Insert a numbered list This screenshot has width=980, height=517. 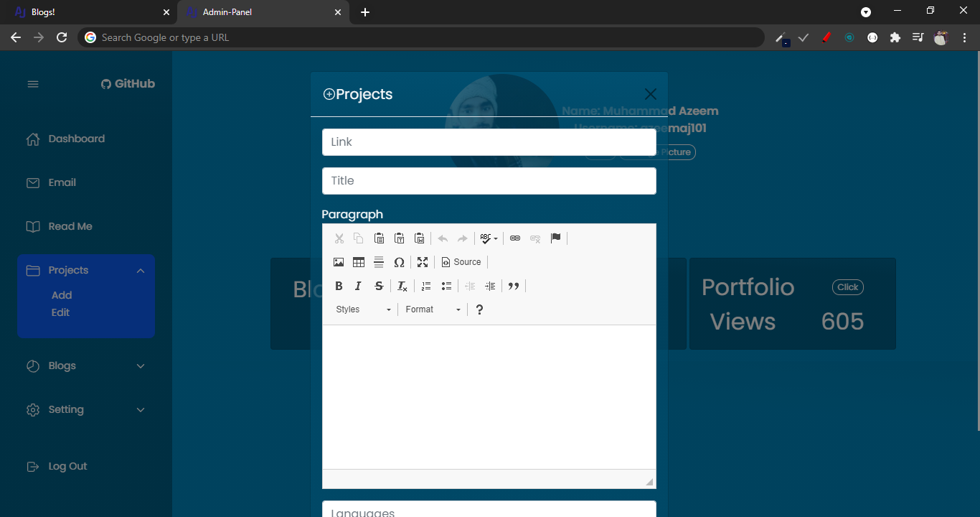coord(426,286)
